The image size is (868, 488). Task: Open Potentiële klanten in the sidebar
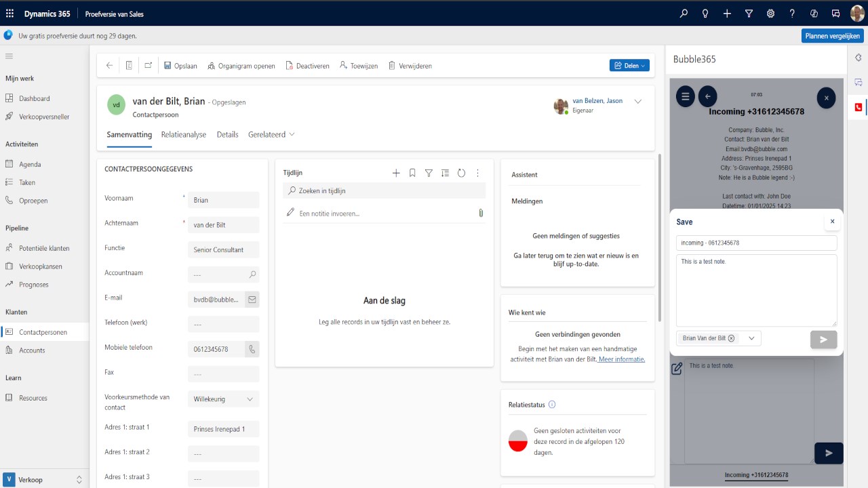point(44,248)
